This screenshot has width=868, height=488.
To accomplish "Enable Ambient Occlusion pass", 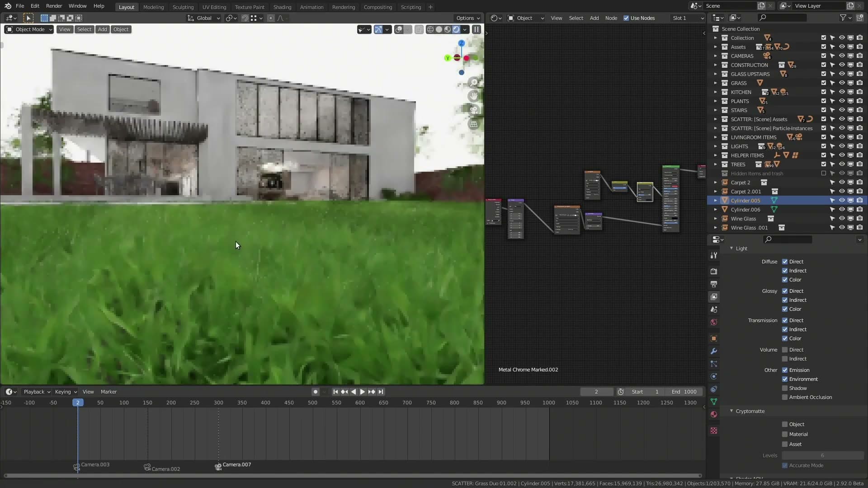I will pos(785,397).
